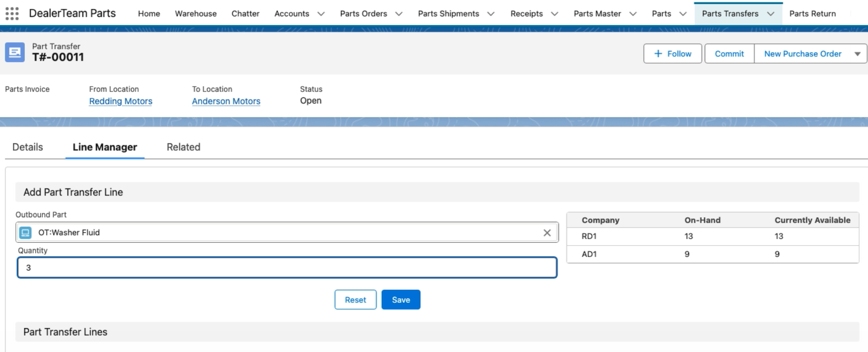Click the Commit button
This screenshot has width=868, height=352.
coord(729,54)
